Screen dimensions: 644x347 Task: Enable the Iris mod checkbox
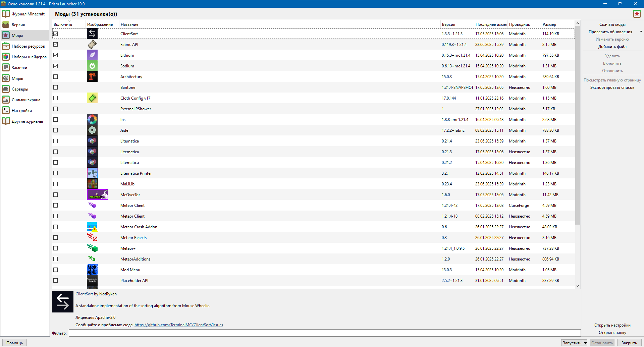pos(56,119)
